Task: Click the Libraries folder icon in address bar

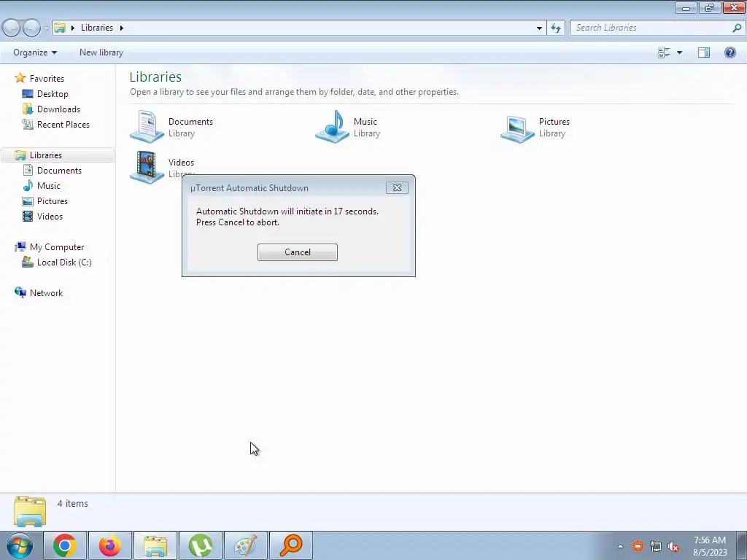Action: (60, 28)
